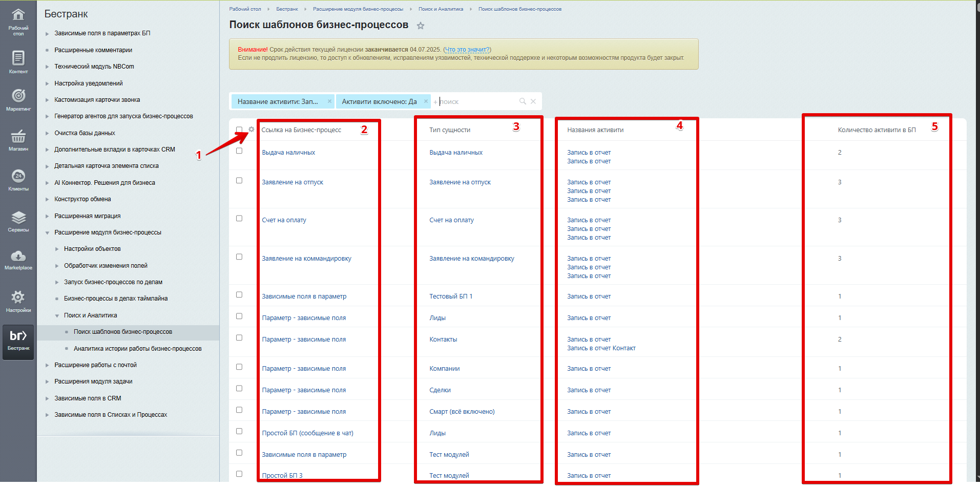Expand the Настройки объектов submenu
Viewport: 980px width, 487px height.
[57, 249]
